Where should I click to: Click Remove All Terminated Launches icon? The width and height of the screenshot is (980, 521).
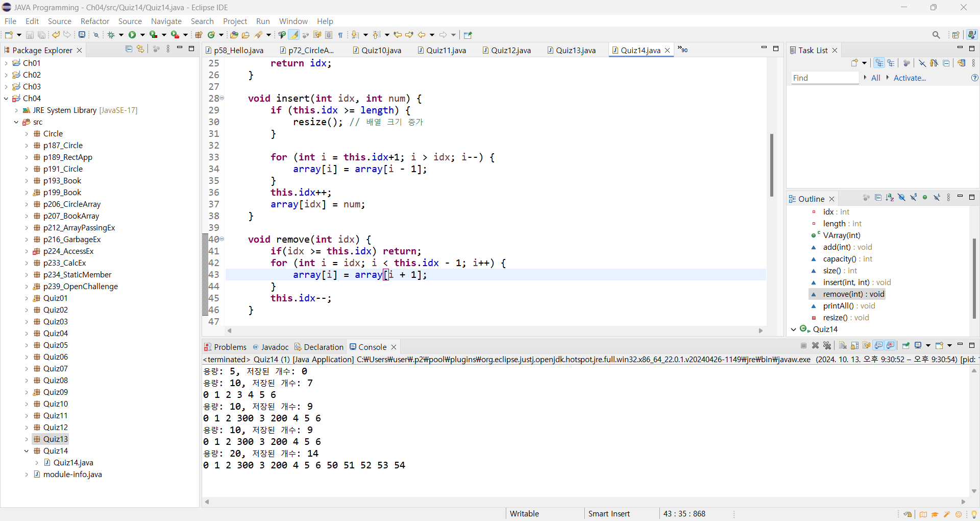coord(827,346)
